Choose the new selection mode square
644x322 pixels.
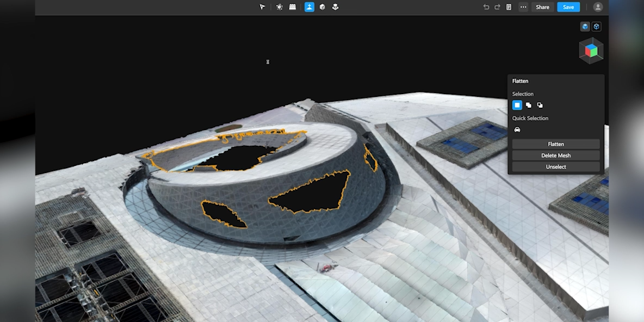pyautogui.click(x=517, y=105)
